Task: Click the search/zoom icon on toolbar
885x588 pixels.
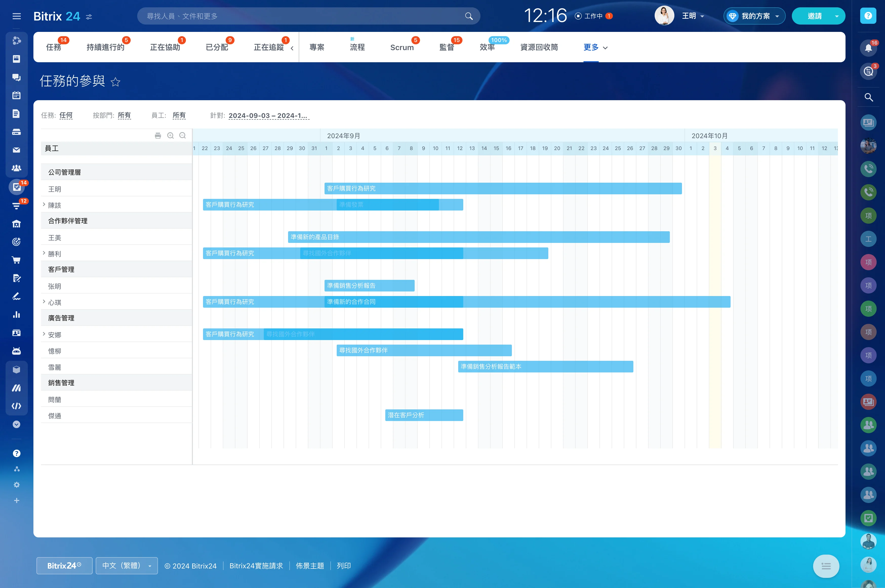Action: click(x=170, y=136)
